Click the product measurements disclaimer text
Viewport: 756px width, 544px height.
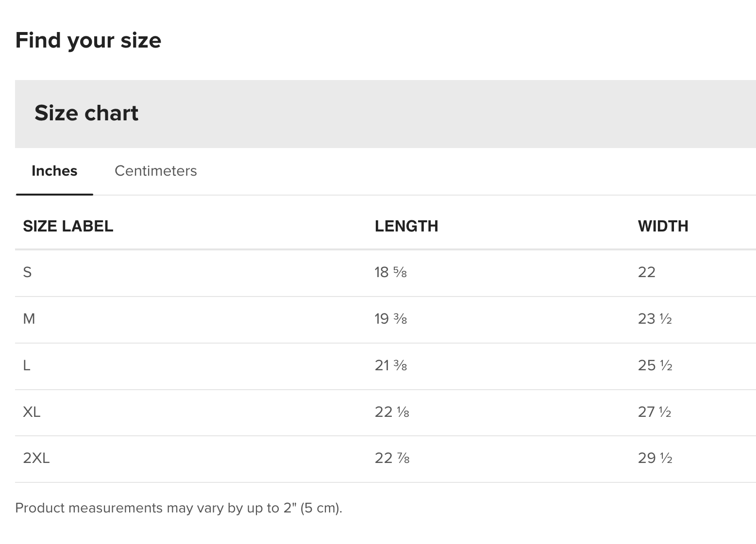coord(179,508)
